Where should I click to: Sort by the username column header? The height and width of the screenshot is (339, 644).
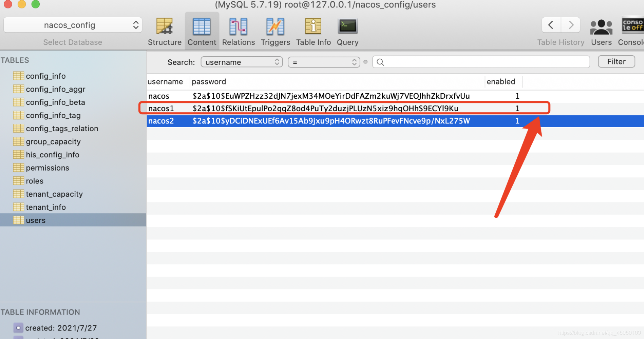click(168, 82)
